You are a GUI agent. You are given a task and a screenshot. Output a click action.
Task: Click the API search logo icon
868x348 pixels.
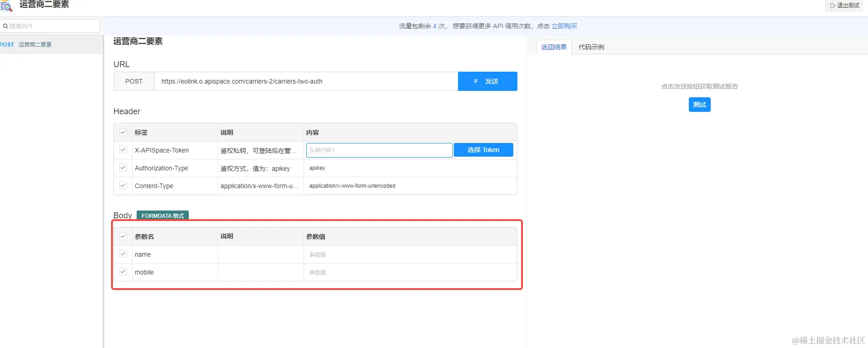click(x=6, y=6)
